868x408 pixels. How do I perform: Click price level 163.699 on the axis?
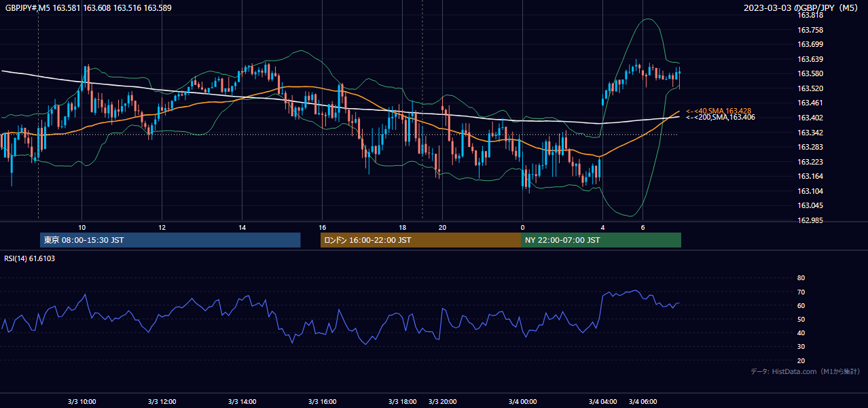pyautogui.click(x=810, y=44)
